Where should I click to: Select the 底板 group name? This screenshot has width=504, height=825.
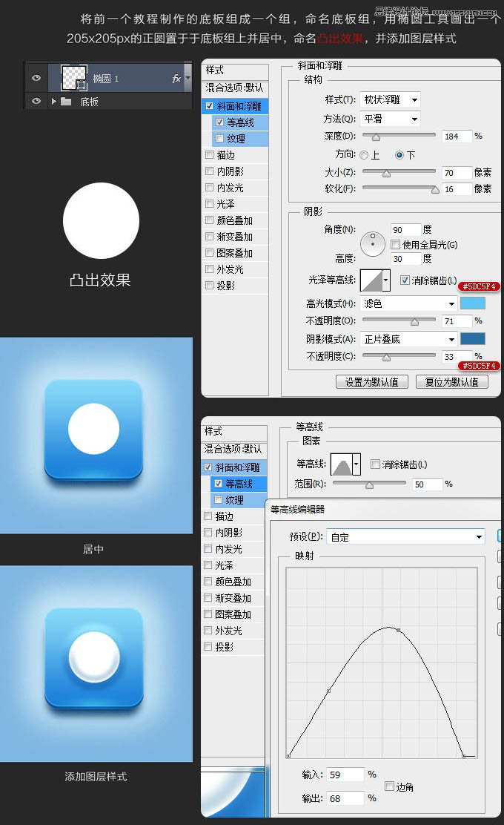point(90,102)
